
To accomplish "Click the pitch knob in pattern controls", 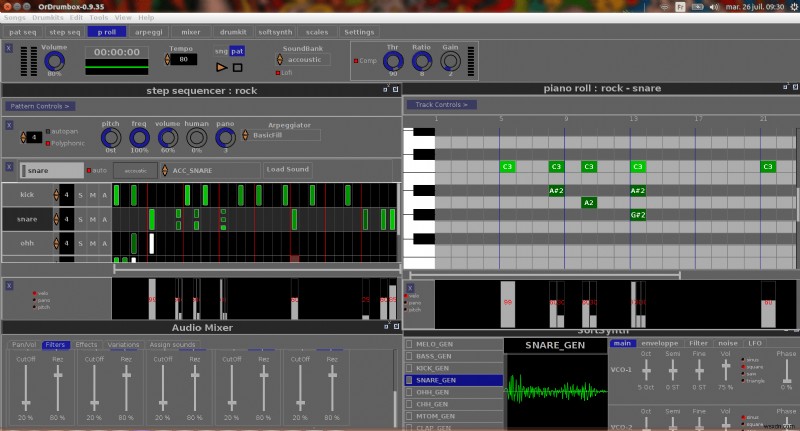I will (111, 136).
